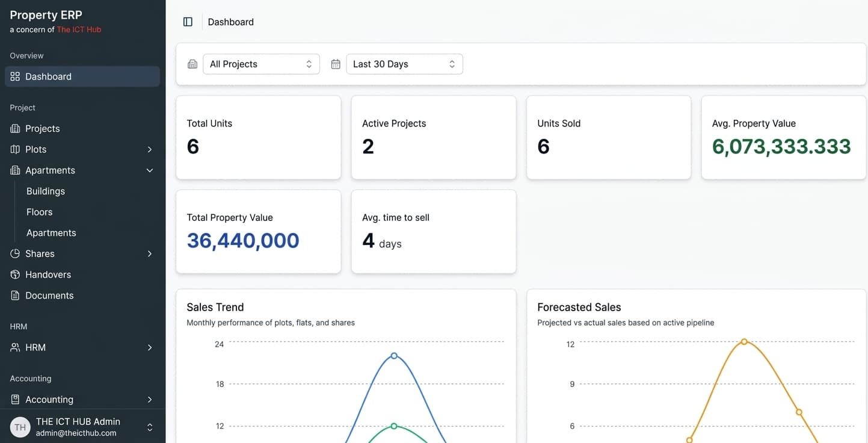Click THE ICT HUB Admin name
Image resolution: width=868 pixels, height=443 pixels.
point(78,421)
